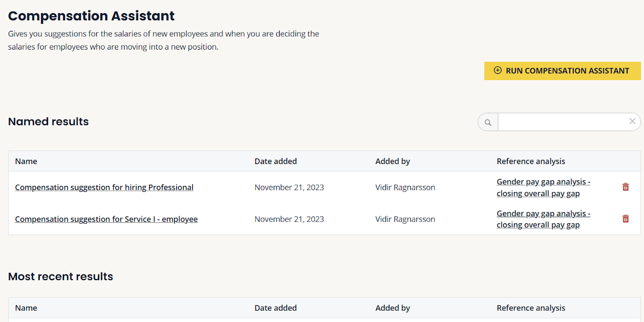Image resolution: width=644 pixels, height=322 pixels.
Task: Open the Gender pay gap analysis link in Service I row
Action: (543, 219)
